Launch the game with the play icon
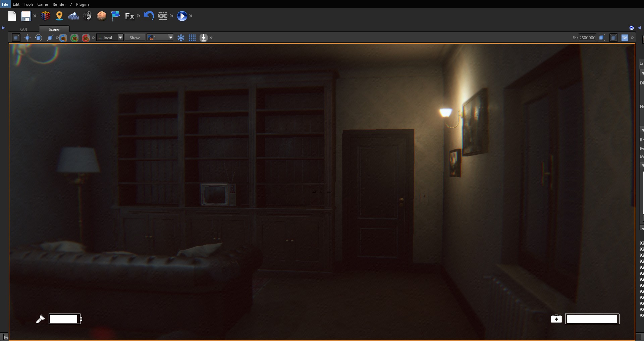The height and width of the screenshot is (341, 644). tap(182, 16)
